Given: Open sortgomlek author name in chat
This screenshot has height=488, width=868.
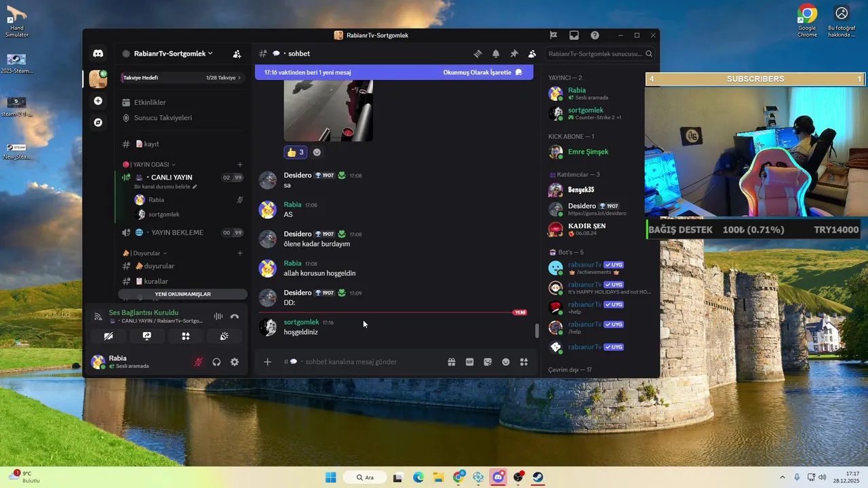Looking at the screenshot, I should tap(301, 322).
